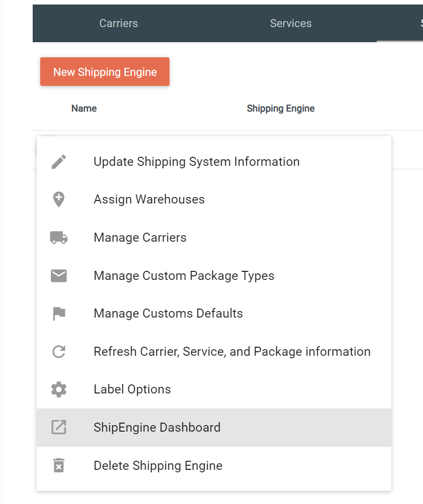Select the flag icon next to Manage Customs Defaults
The image size is (423, 504).
click(59, 313)
